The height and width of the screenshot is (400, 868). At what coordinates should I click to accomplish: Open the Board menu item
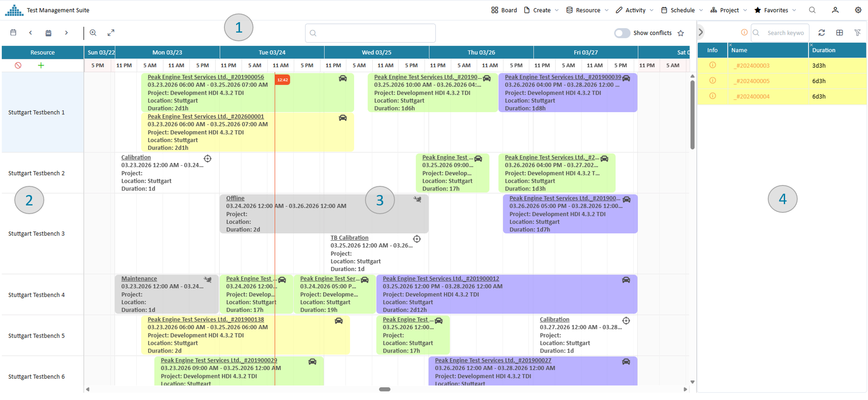(504, 10)
